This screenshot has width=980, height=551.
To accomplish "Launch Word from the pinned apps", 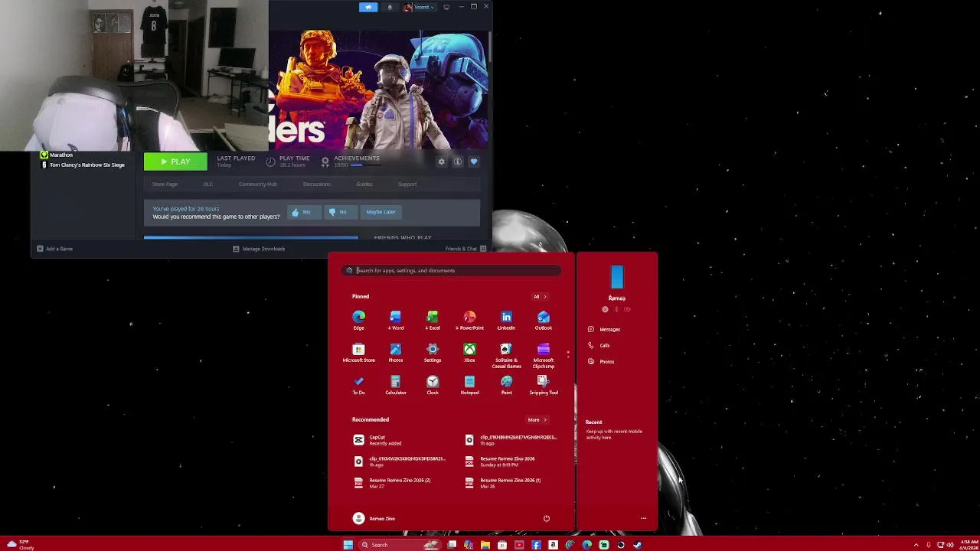I will (x=395, y=320).
